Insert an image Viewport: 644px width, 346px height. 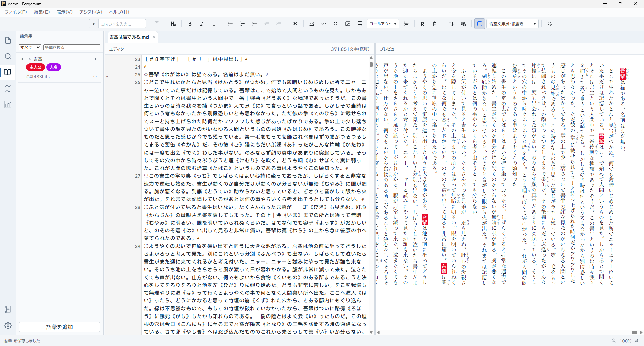coord(348,24)
